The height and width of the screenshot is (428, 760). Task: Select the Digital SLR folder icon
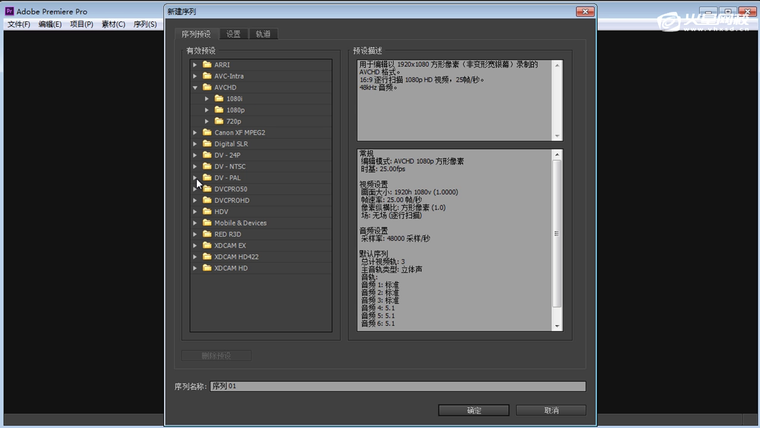tap(207, 144)
